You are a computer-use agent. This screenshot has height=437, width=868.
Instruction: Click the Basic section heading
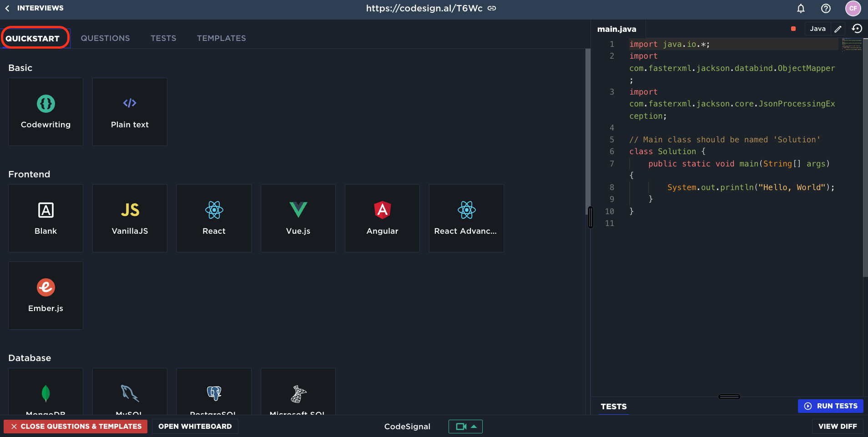[x=20, y=68]
